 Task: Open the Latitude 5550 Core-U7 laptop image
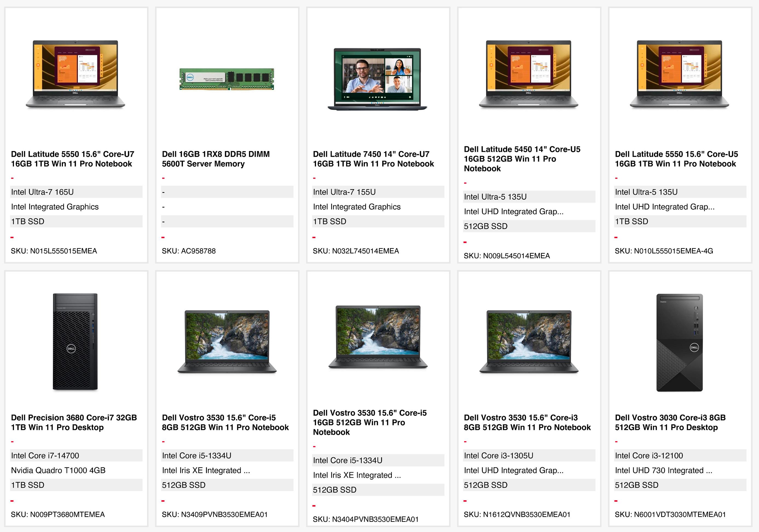75,74
